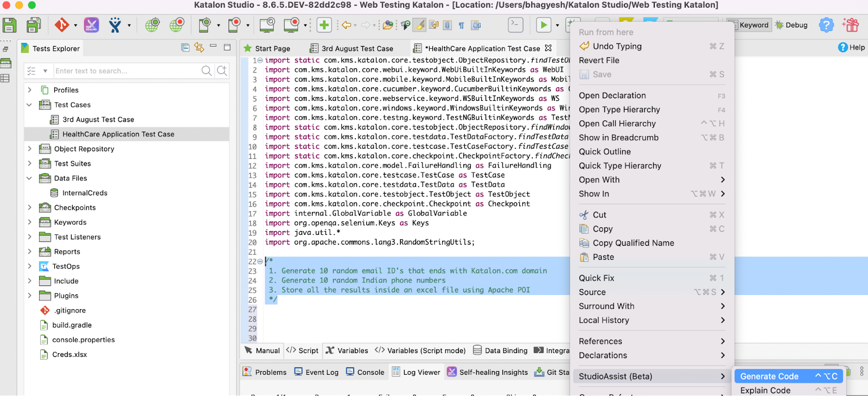Viewport: 868px width, 396px height.
Task: Click the Spy Windows monitor icon
Action: [267, 25]
